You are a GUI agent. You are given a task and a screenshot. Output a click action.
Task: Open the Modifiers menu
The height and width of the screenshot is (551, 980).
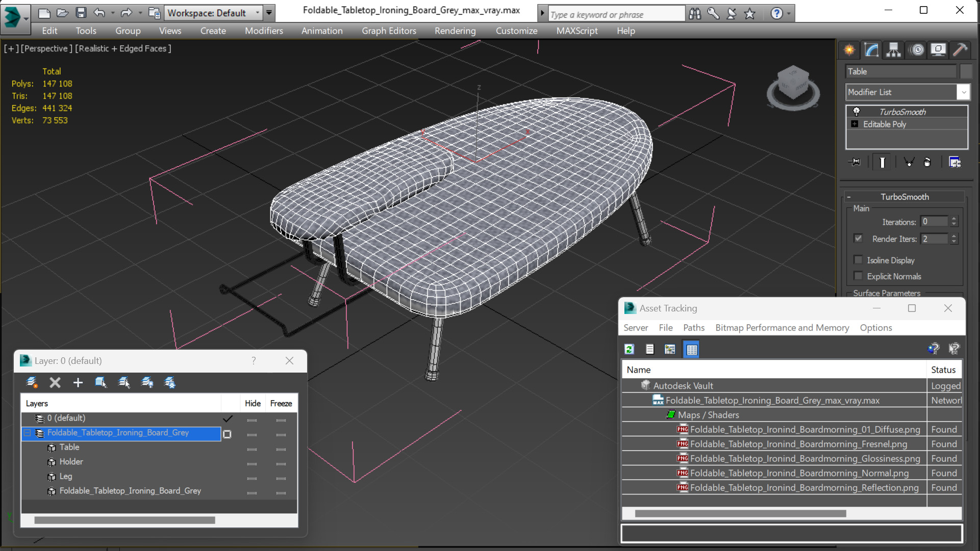(264, 31)
